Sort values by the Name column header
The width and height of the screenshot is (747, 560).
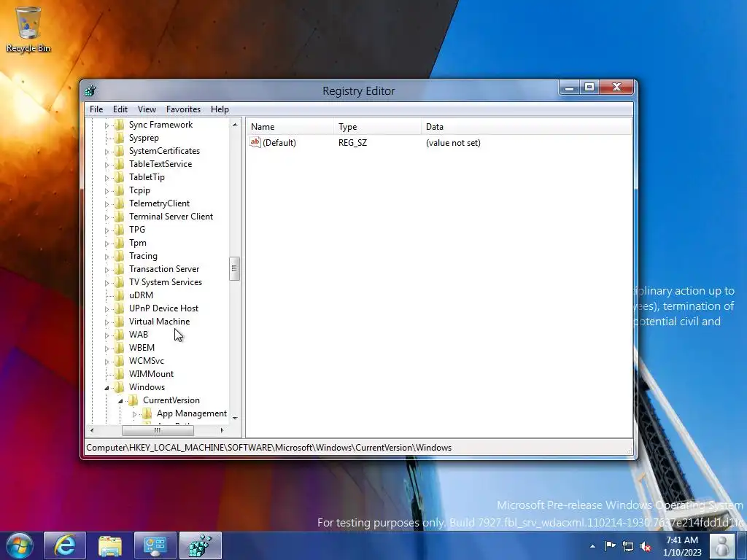point(290,127)
